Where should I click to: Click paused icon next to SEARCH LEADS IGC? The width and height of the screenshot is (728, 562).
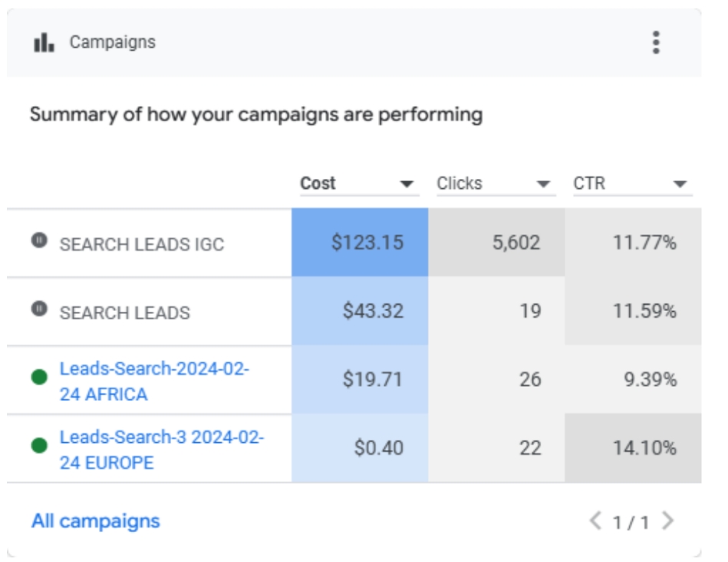click(x=39, y=240)
